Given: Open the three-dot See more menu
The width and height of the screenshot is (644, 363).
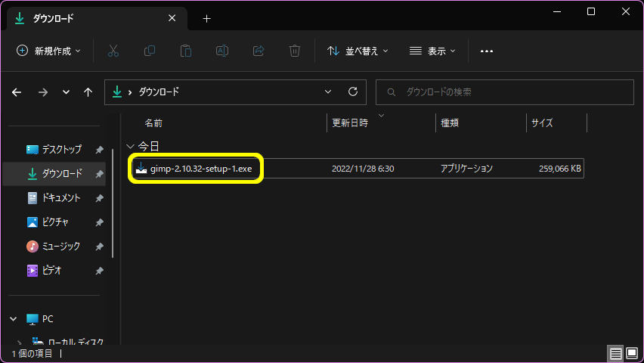Looking at the screenshot, I should (x=487, y=51).
